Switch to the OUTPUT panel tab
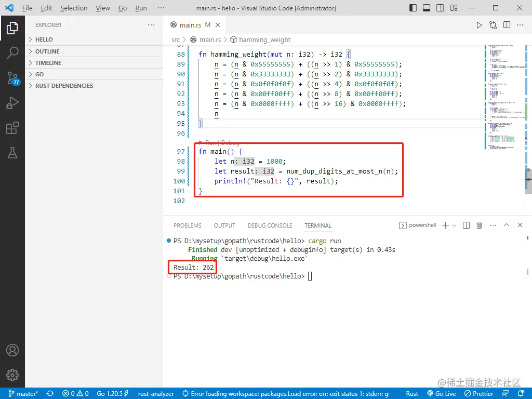 [x=224, y=225]
